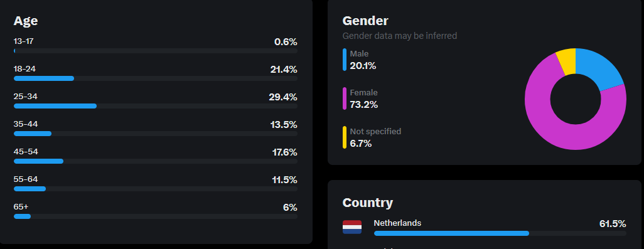
Task: Click the yellow donut chart segment
Action: [x=567, y=61]
